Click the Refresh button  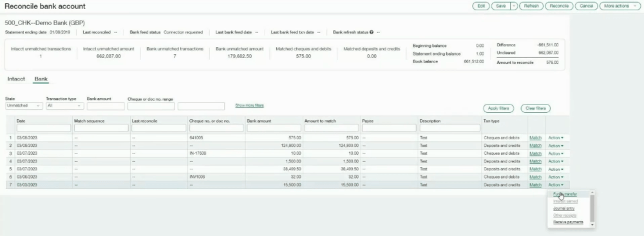click(x=531, y=6)
